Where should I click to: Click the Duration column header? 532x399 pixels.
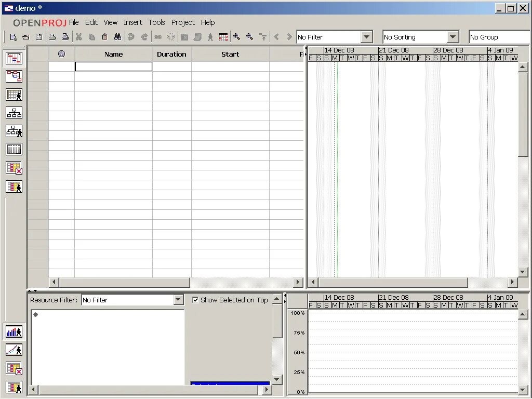tap(171, 54)
